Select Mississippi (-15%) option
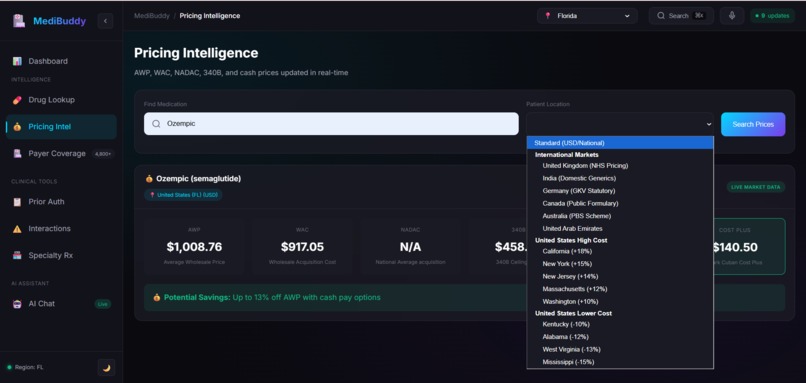 (x=620, y=362)
